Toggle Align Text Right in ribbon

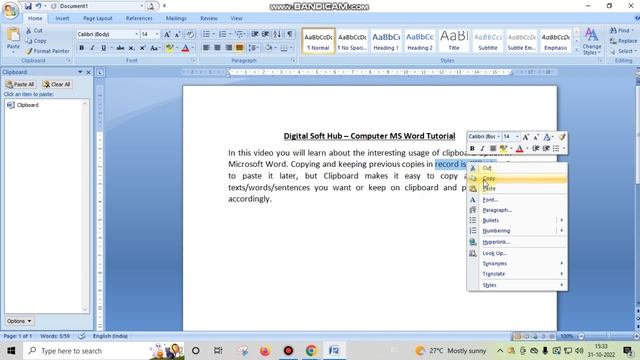click(229, 48)
